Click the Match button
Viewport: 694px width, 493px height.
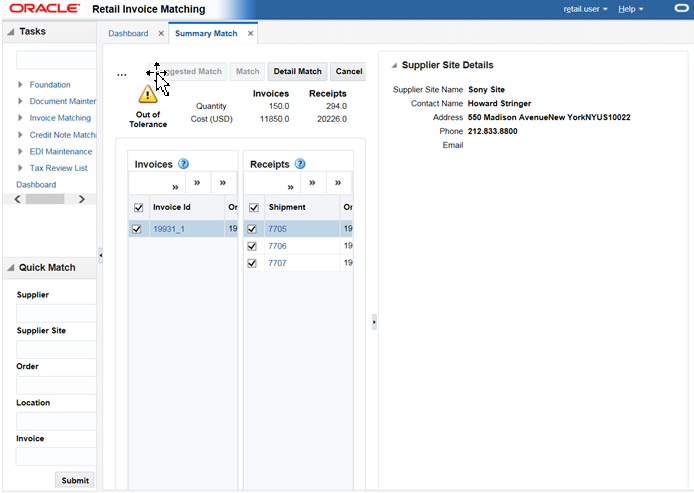[247, 71]
